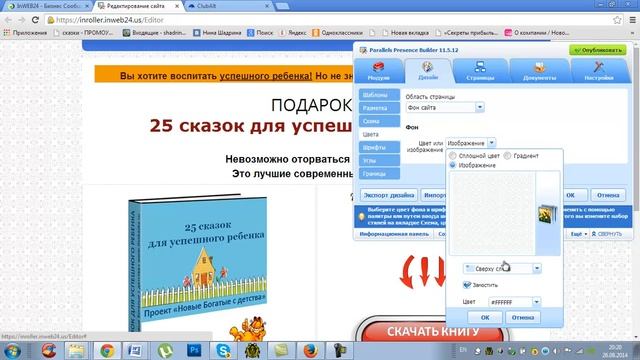Open the beetle application icon on taskbar
The height and width of the screenshot is (360, 640).
pos(252,351)
